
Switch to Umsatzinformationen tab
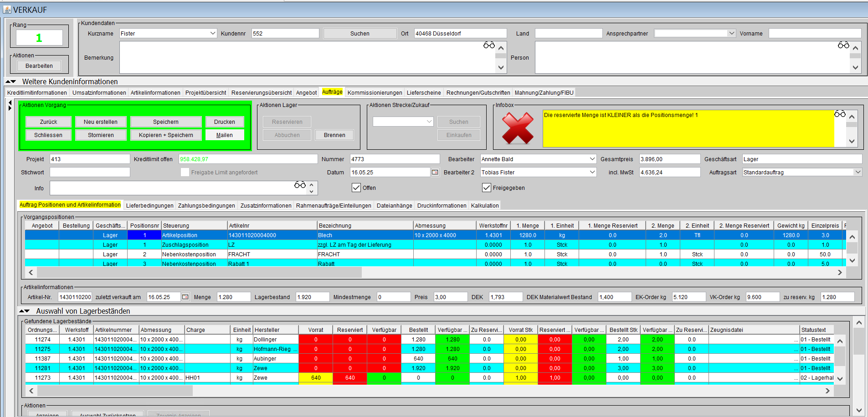pyautogui.click(x=99, y=92)
